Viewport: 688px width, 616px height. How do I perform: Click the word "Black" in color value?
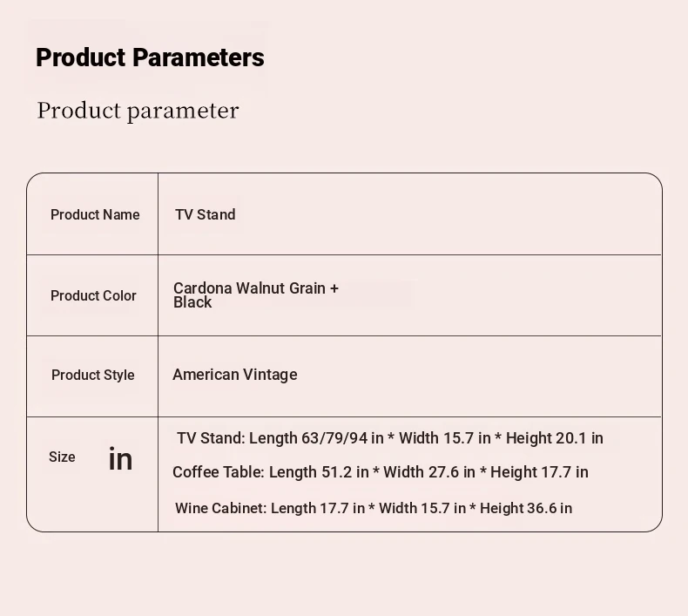[x=192, y=303]
